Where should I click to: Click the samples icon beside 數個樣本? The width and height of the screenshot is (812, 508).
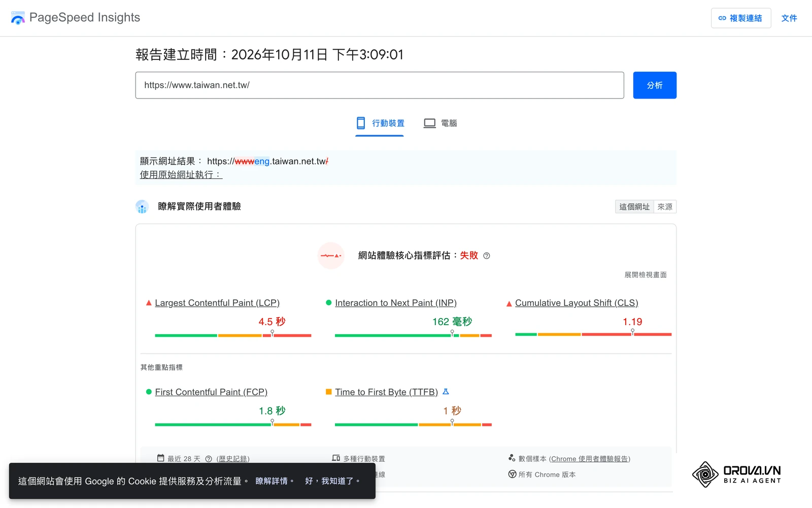(x=512, y=458)
